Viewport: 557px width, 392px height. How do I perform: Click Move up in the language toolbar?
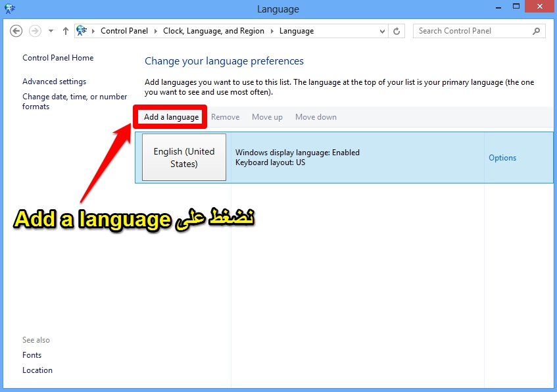click(267, 117)
